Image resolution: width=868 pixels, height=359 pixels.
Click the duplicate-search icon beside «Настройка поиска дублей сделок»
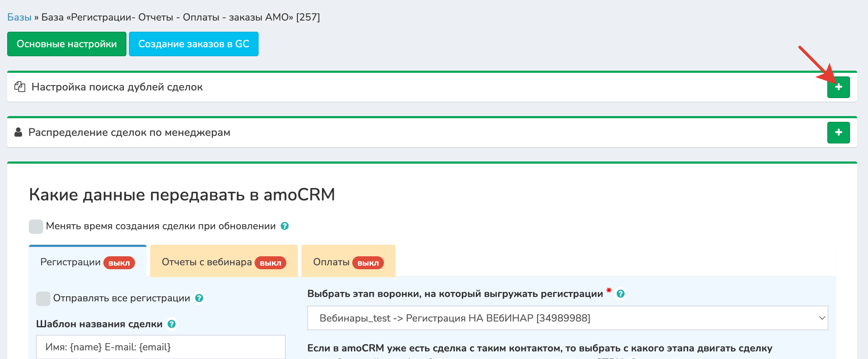click(20, 87)
